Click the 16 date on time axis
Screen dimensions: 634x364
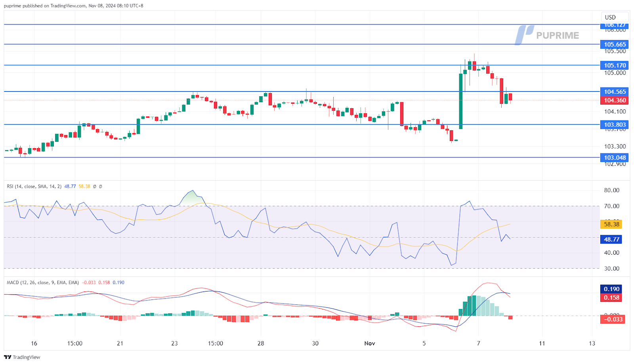[x=34, y=343]
